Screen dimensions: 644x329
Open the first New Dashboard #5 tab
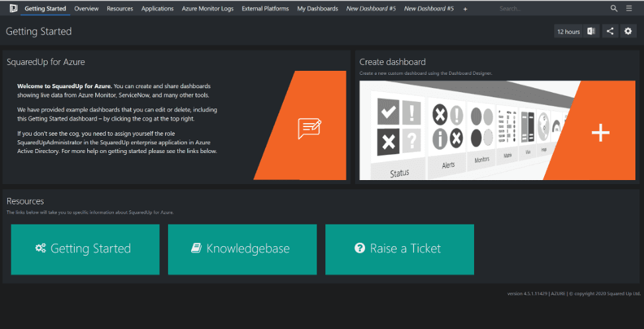[x=371, y=9]
